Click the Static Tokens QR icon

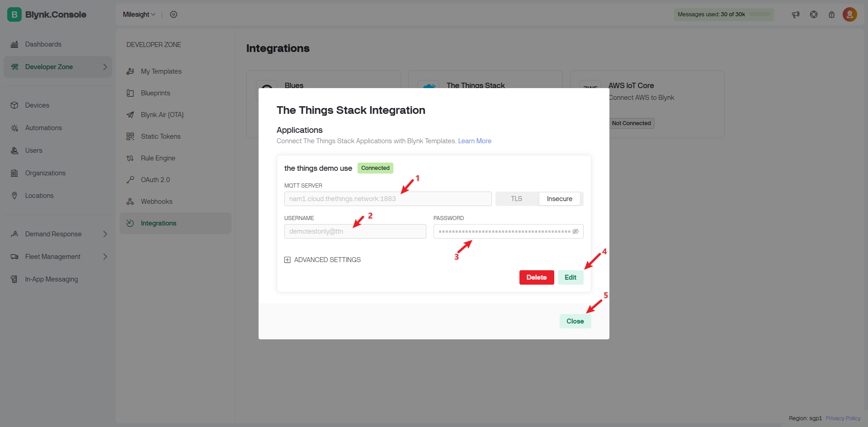tap(130, 136)
